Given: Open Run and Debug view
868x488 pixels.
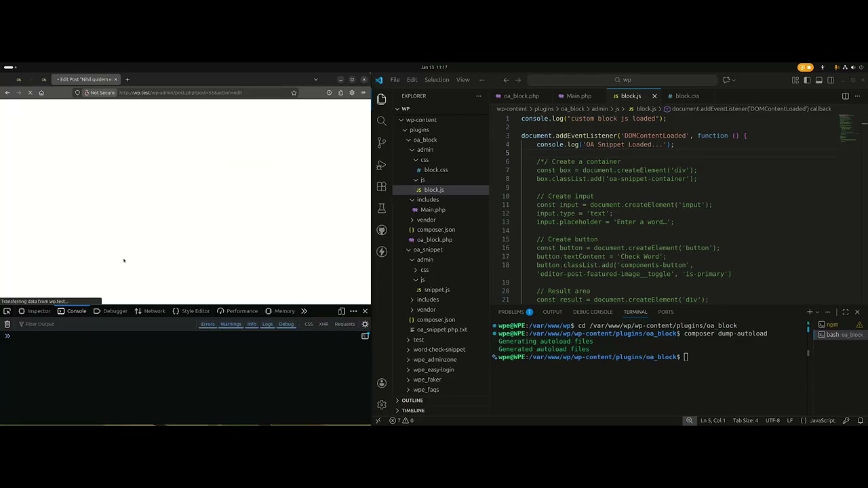Looking at the screenshot, I should (x=381, y=165).
